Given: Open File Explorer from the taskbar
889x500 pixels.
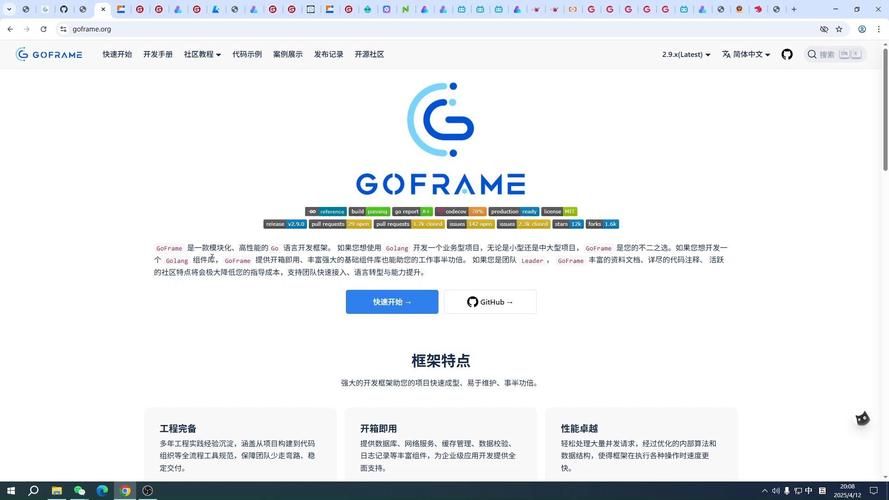Looking at the screenshot, I should click(x=57, y=490).
